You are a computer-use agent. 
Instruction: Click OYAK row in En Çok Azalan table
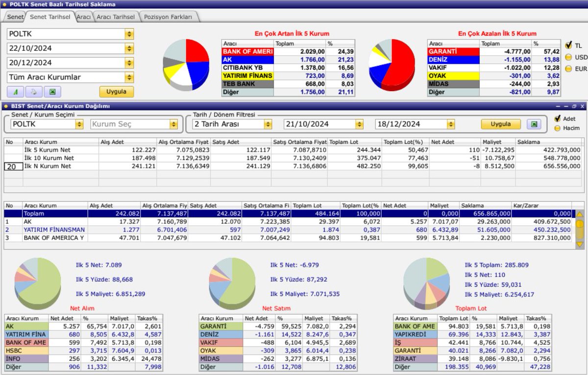tap(494, 76)
